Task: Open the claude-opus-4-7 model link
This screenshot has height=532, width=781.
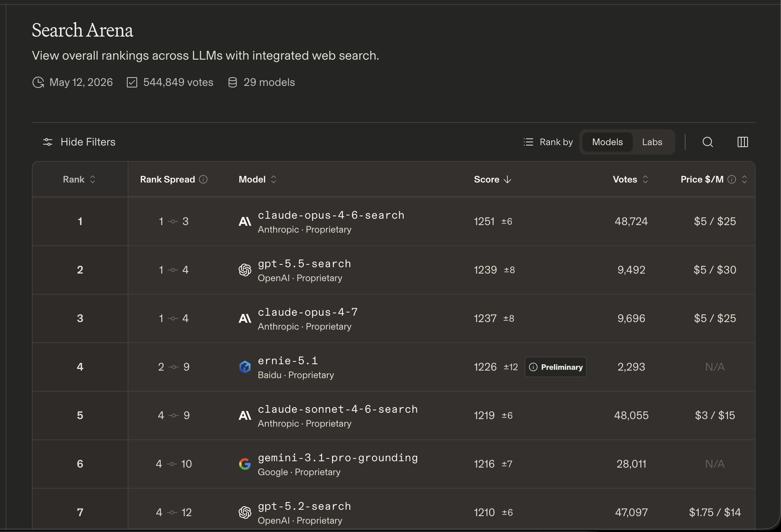Action: pyautogui.click(x=308, y=312)
